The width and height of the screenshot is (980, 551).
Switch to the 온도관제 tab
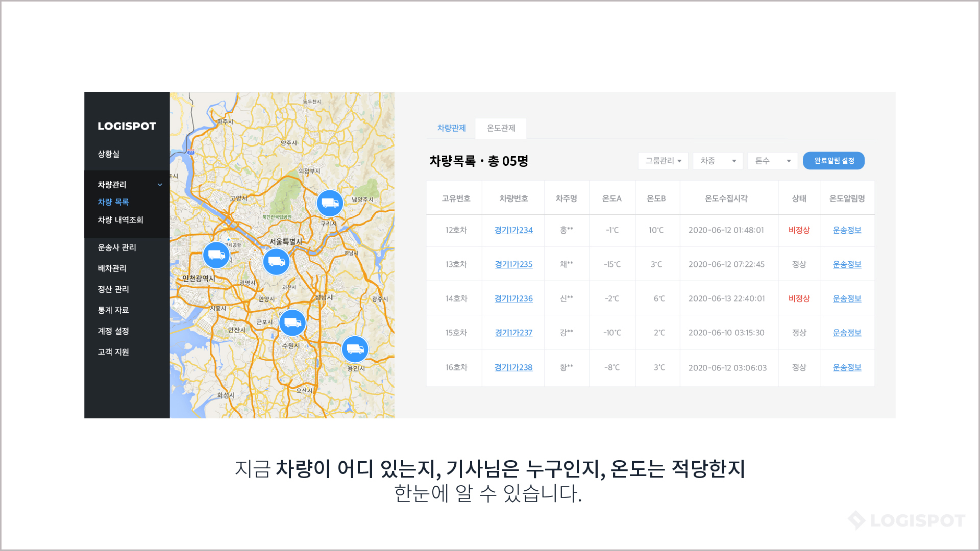tap(501, 128)
